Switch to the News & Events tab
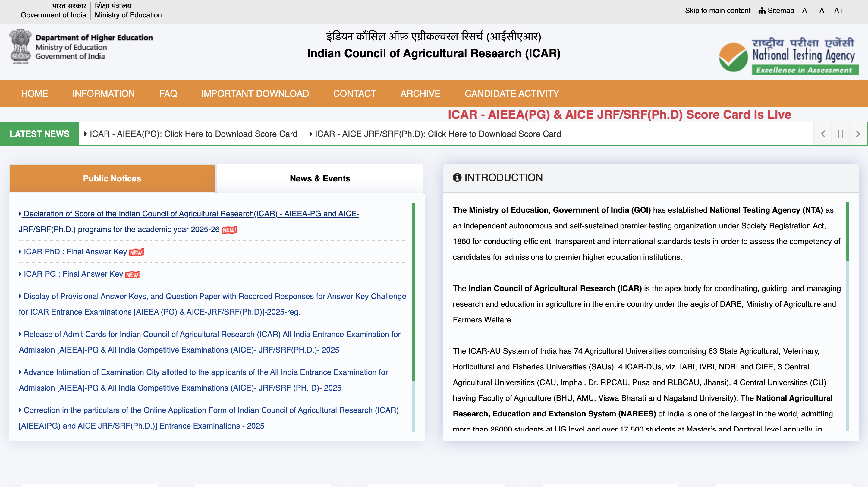 pyautogui.click(x=319, y=178)
